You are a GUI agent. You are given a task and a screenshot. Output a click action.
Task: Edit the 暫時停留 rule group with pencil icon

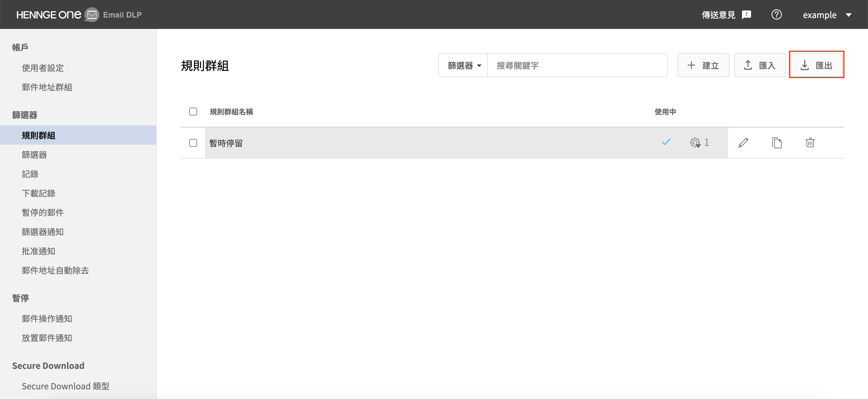[x=743, y=143]
